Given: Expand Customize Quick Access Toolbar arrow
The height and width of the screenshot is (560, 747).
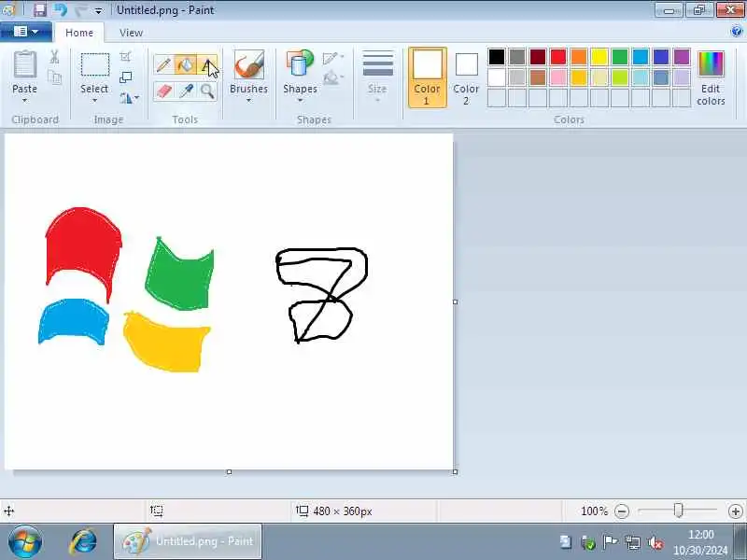Looking at the screenshot, I should (98, 10).
